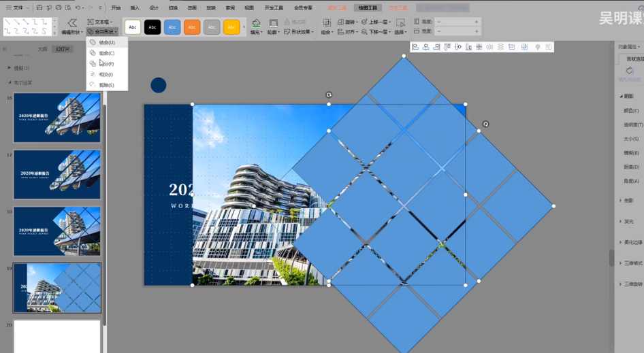
Task: Choose 剪除(S) subtract from merge shapes menu
Action: coord(107,85)
